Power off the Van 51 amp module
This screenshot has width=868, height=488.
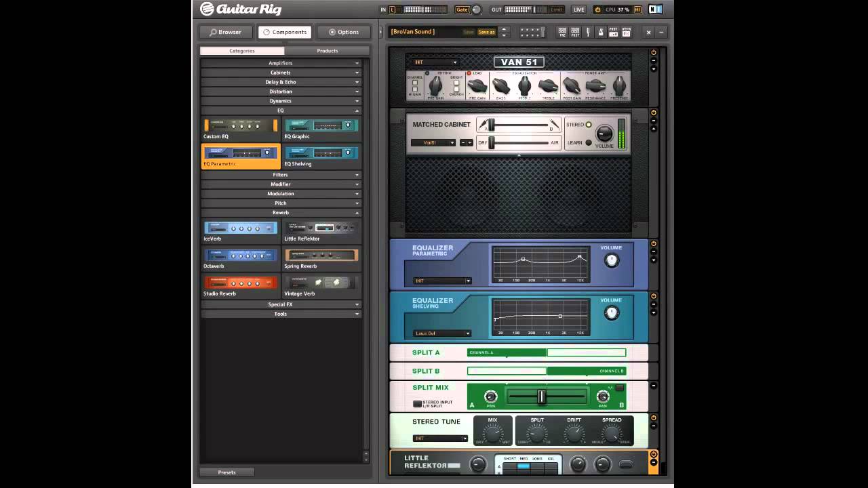coord(654,52)
